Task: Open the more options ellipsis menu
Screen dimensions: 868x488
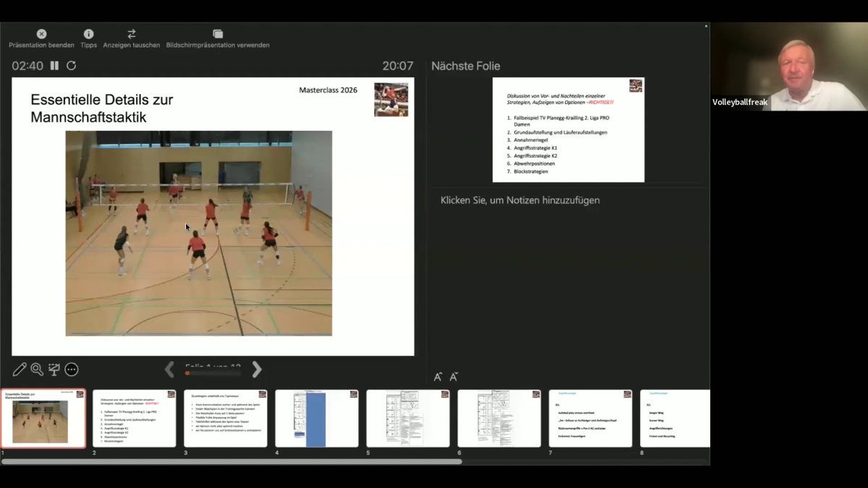Action: pos(72,369)
